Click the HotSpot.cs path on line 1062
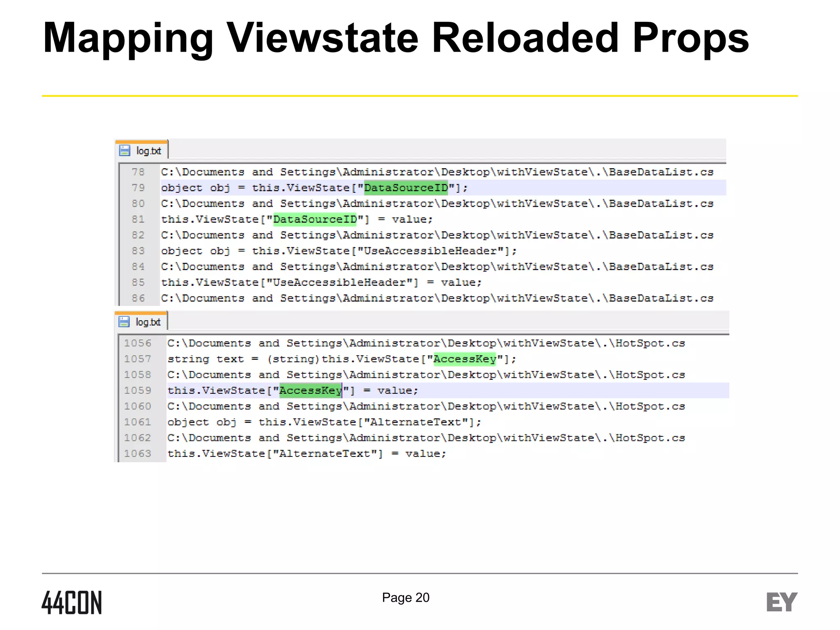 [x=426, y=438]
